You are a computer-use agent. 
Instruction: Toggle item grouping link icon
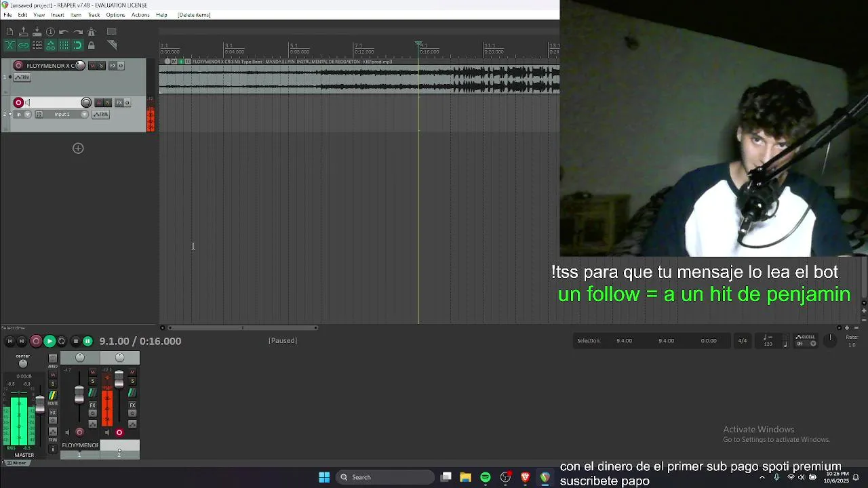(x=23, y=45)
